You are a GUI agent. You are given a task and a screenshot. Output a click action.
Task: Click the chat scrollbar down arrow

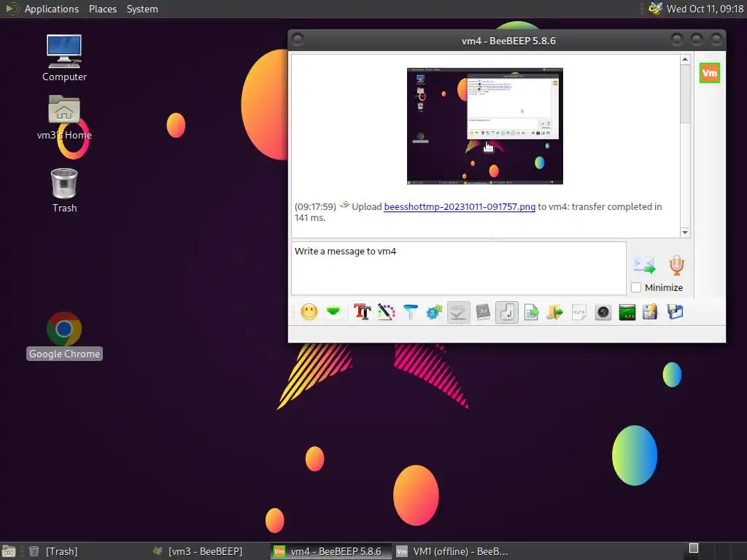point(685,233)
